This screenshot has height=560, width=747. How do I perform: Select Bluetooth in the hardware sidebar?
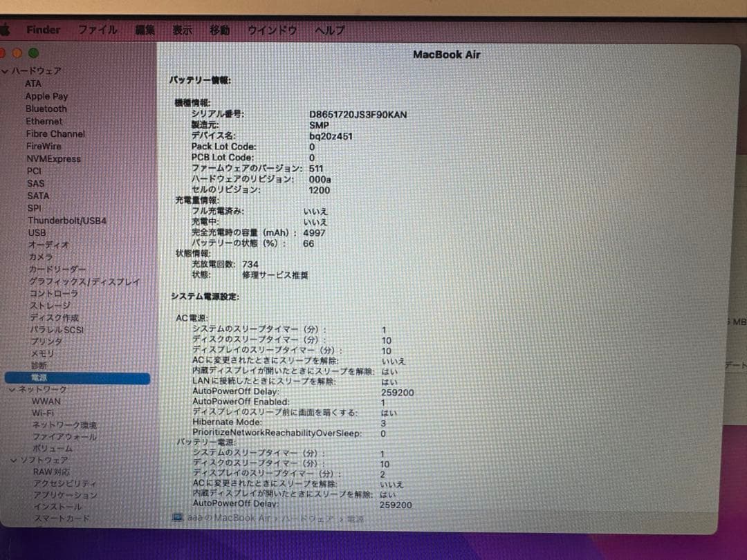coord(46,109)
